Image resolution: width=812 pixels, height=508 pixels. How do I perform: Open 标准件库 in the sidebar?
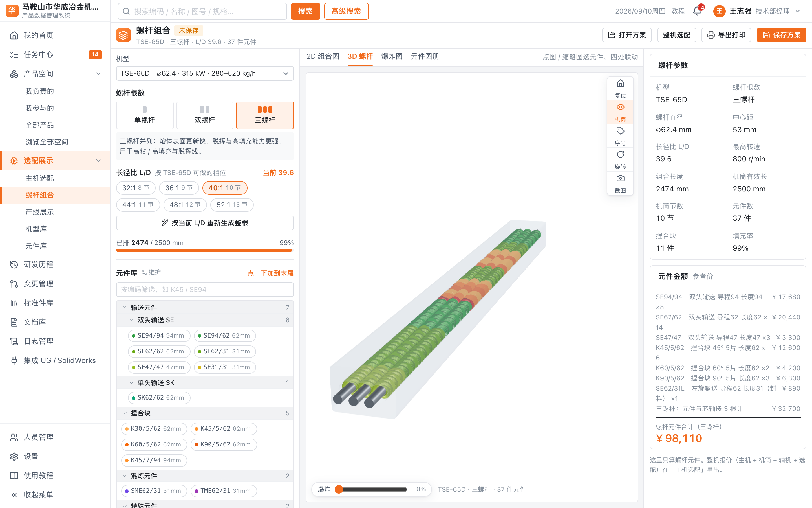55,303
